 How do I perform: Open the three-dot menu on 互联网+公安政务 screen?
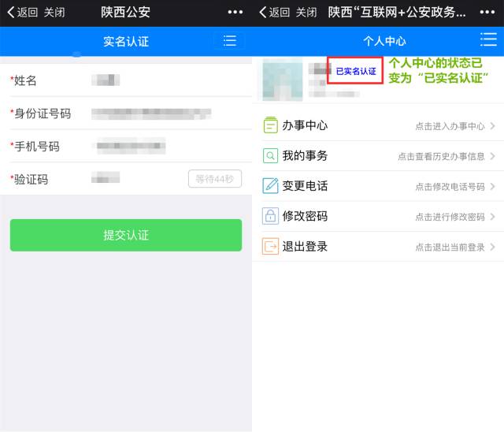tap(487, 13)
